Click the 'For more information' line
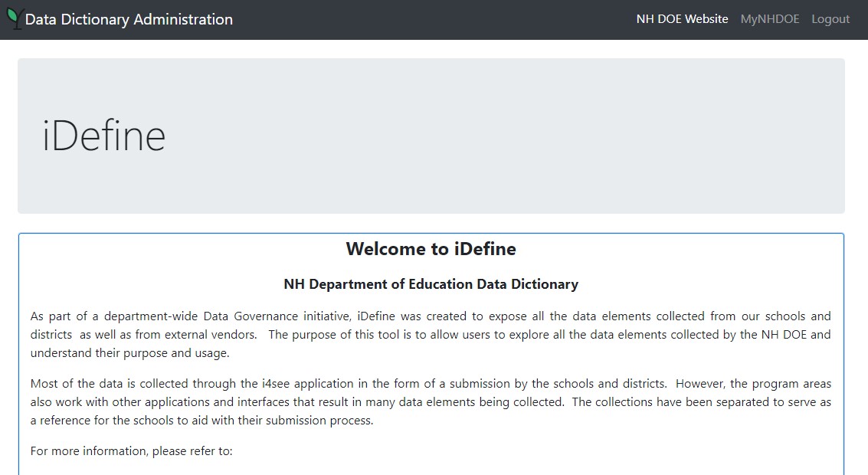 pos(131,451)
